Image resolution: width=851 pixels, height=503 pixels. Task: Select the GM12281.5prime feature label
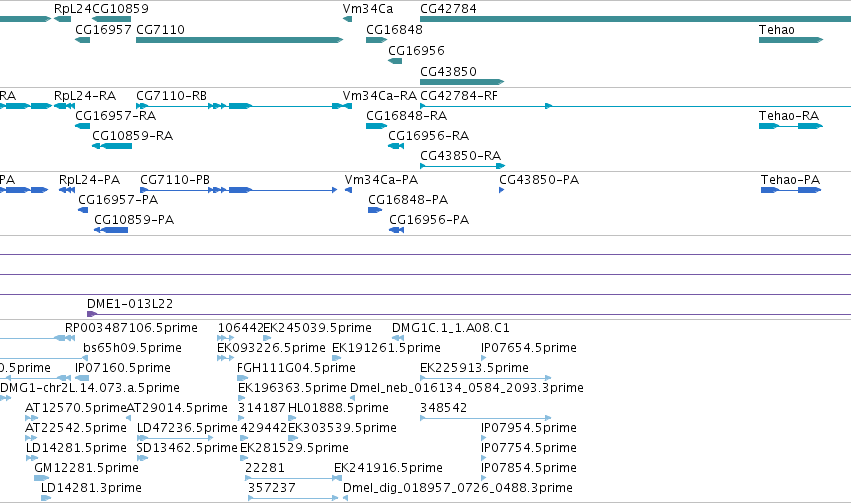click(86, 468)
